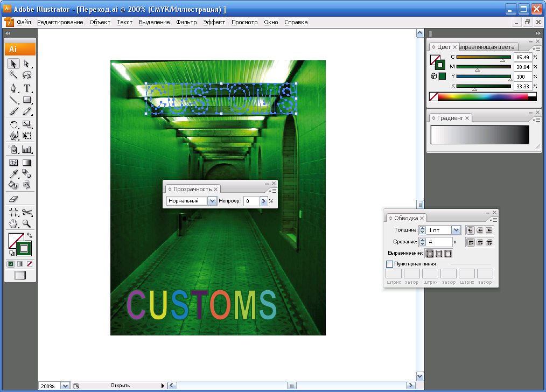
Task: Select the Free Transform tool
Action: click(x=27, y=136)
